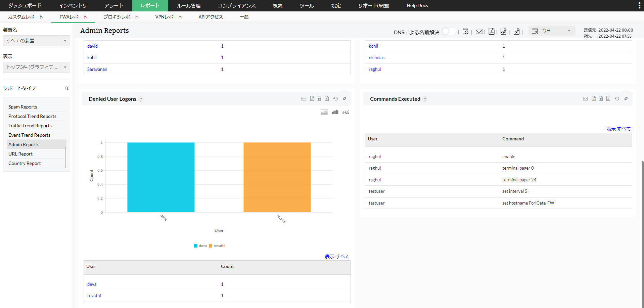The height and width of the screenshot is (308, 644).
Task: Show all Denied User Logons entries
Action: [x=337, y=257]
